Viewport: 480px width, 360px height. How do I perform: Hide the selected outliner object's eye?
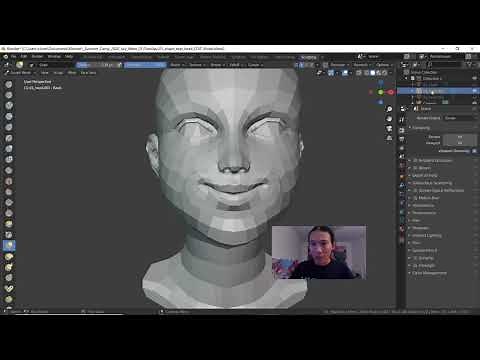[x=474, y=91]
